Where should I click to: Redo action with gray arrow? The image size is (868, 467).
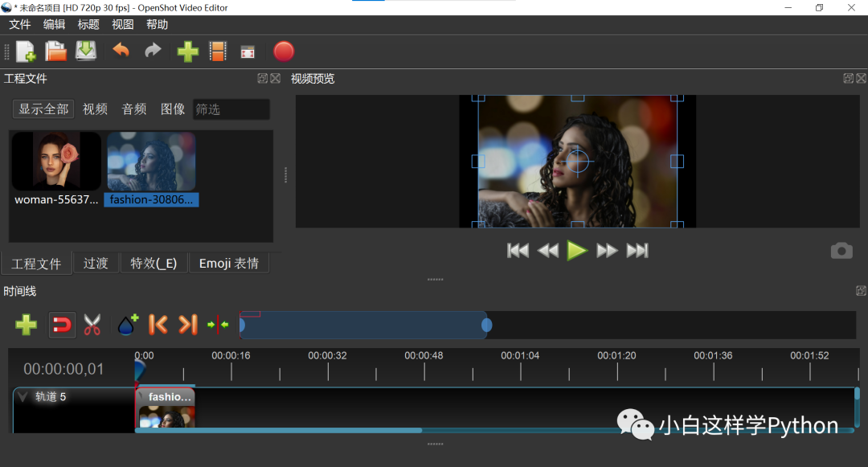(153, 51)
